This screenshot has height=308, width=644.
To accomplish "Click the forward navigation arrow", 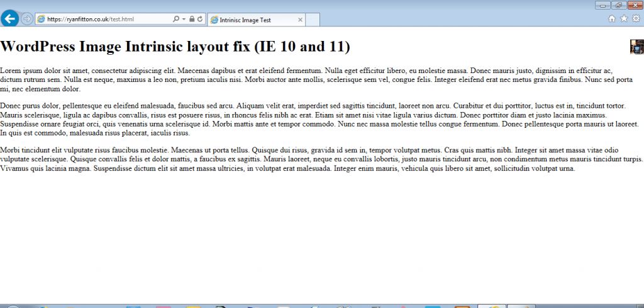I will click(x=27, y=19).
